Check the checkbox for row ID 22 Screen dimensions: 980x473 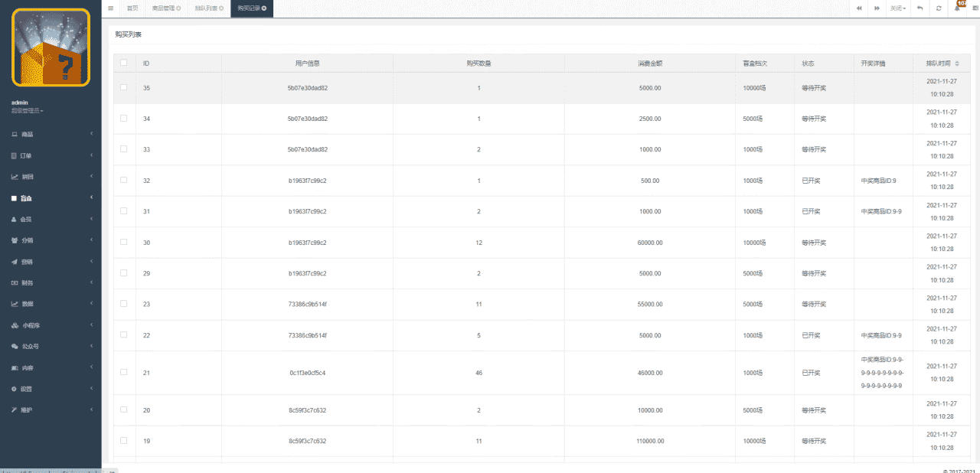124,334
